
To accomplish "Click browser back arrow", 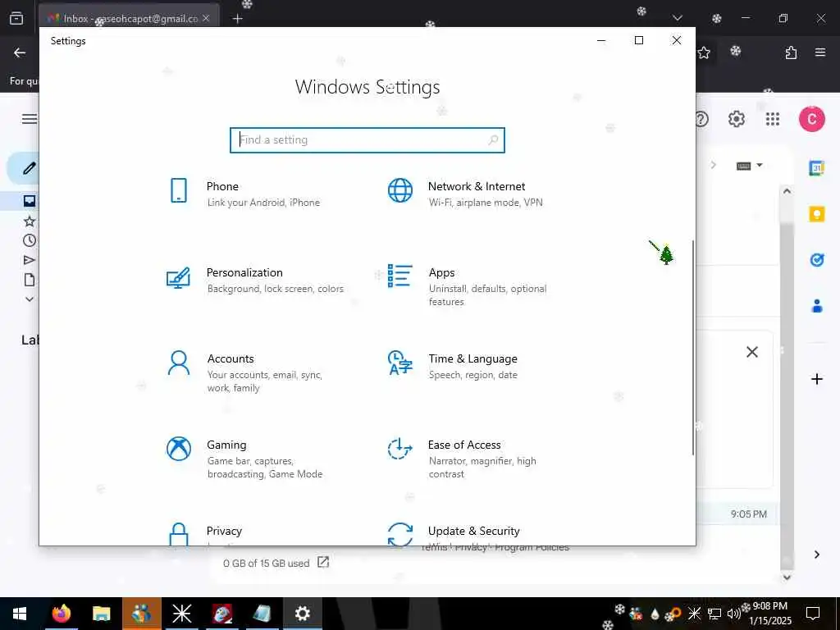I will 20,52.
